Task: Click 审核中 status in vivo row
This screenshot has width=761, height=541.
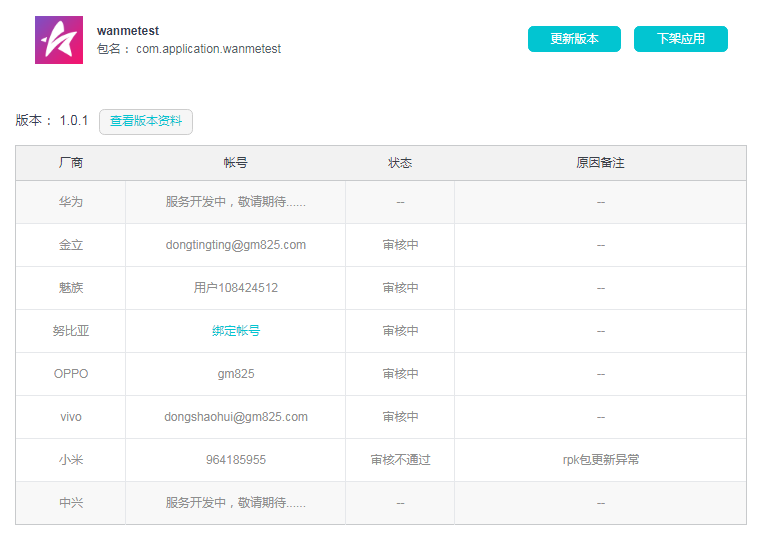Action: [400, 417]
